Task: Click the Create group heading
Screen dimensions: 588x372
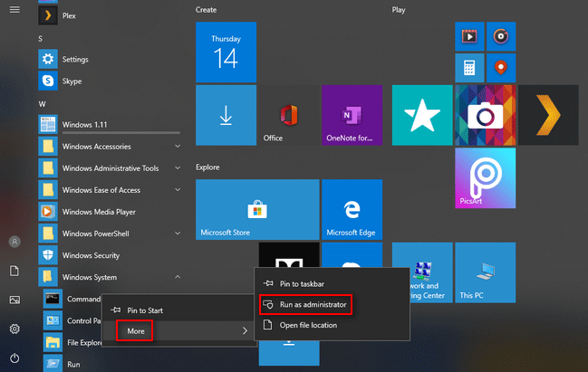Action: click(206, 10)
